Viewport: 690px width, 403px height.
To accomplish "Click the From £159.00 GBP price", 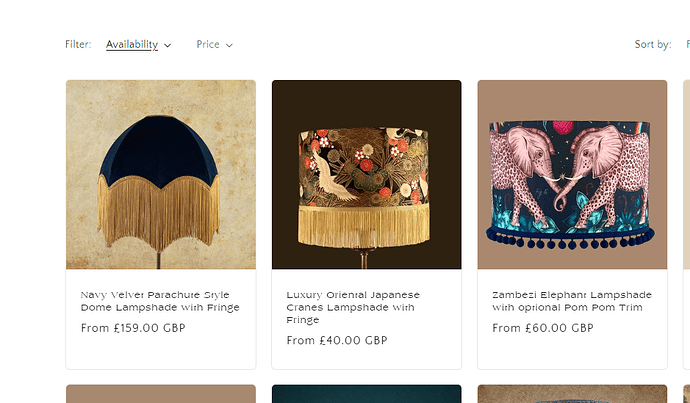I will [133, 328].
